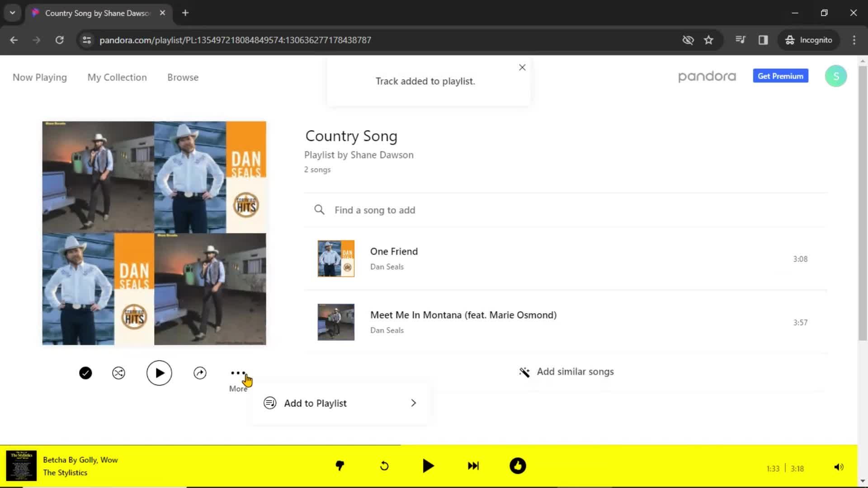Click the Add similar songs icon
This screenshot has width=868, height=488.
pos(524,371)
